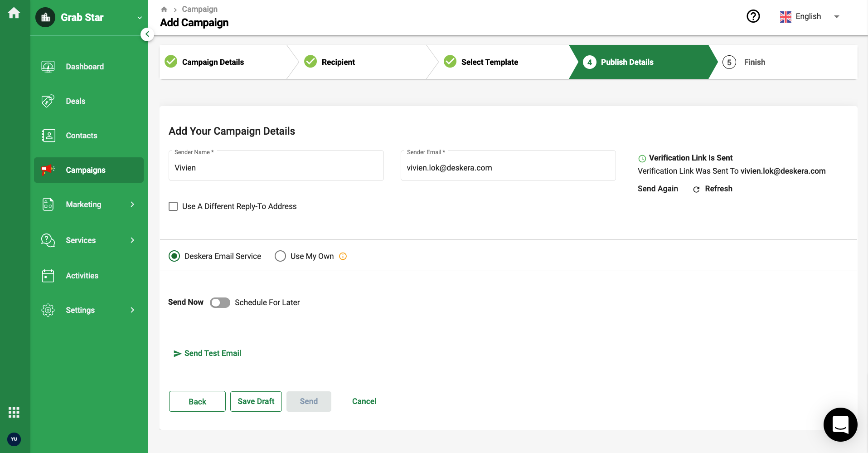Open the chat support bubble

pos(840,424)
